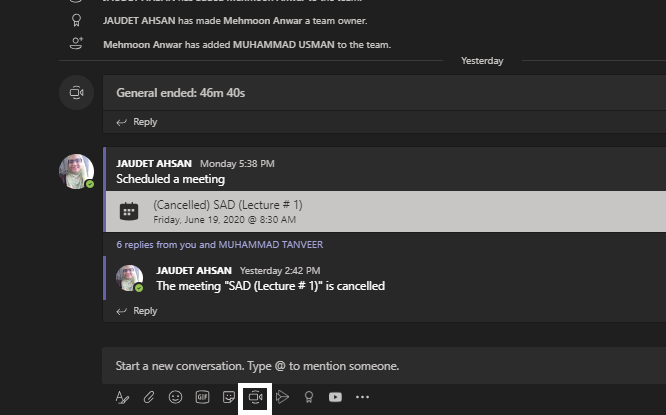Expand 6 replies from you and MUHAMMAD TANVEER
This screenshot has width=666, height=415.
click(x=220, y=245)
